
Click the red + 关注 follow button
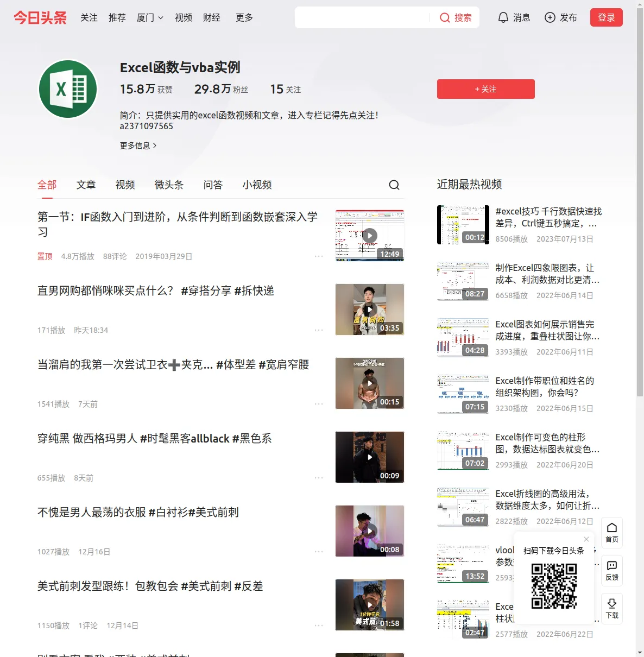click(486, 89)
